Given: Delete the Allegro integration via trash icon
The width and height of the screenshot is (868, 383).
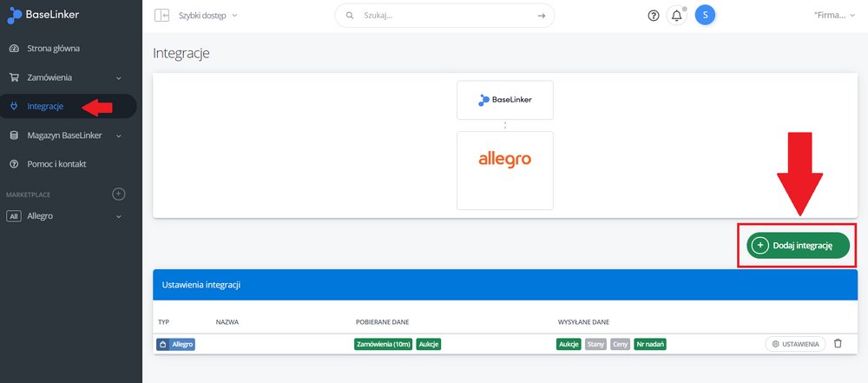Looking at the screenshot, I should click(838, 344).
